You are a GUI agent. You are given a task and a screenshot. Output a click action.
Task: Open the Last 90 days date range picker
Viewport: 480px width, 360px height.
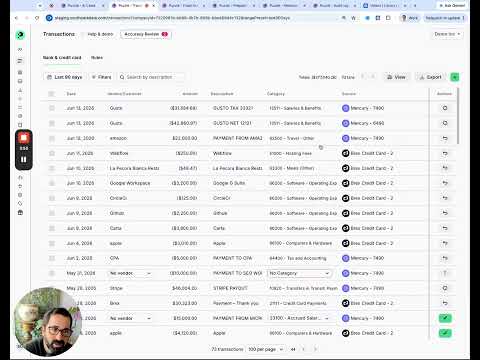(65, 77)
